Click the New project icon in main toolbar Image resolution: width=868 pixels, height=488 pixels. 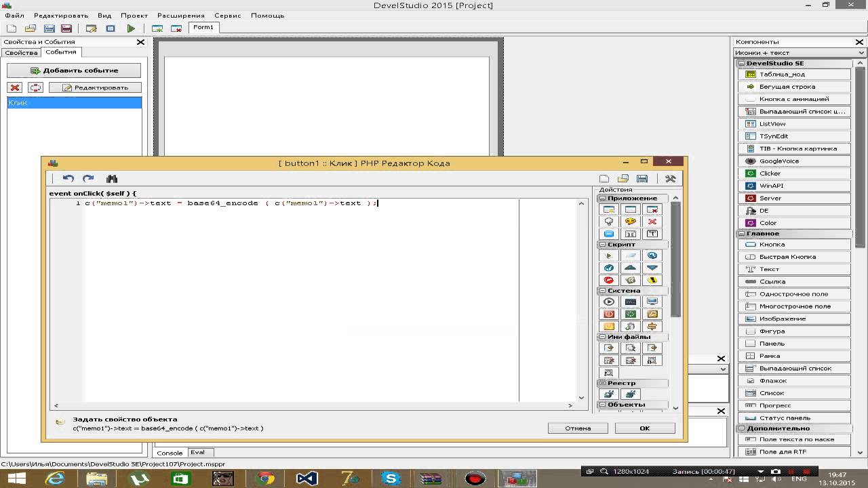click(x=12, y=28)
